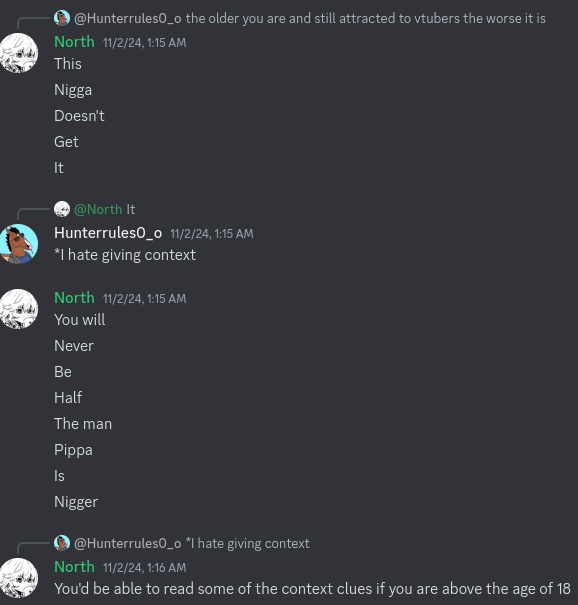Viewport: 578px width, 605px height.
Task: Click the @Hunterrules0_o mention in the top reply preview
Action: [128, 19]
